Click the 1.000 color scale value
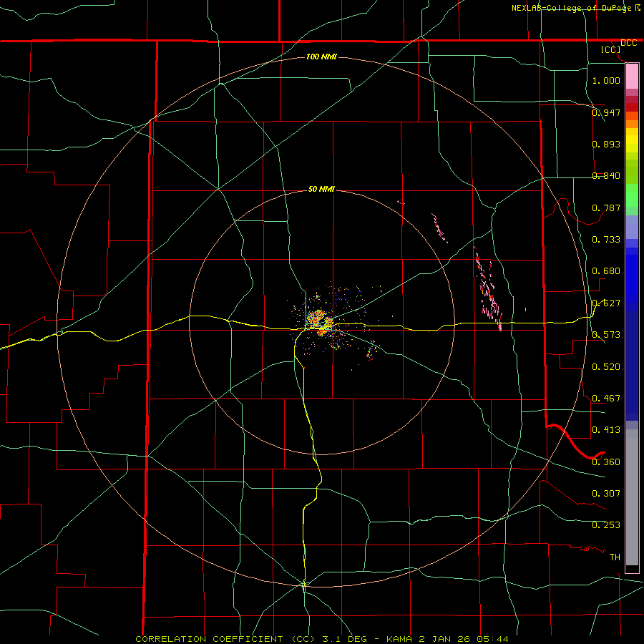 click(606, 80)
